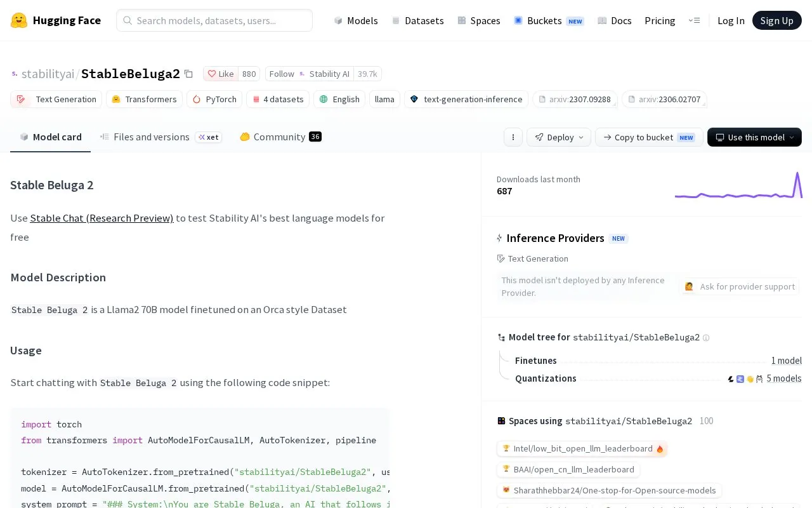Click the Sign Up button

click(777, 20)
